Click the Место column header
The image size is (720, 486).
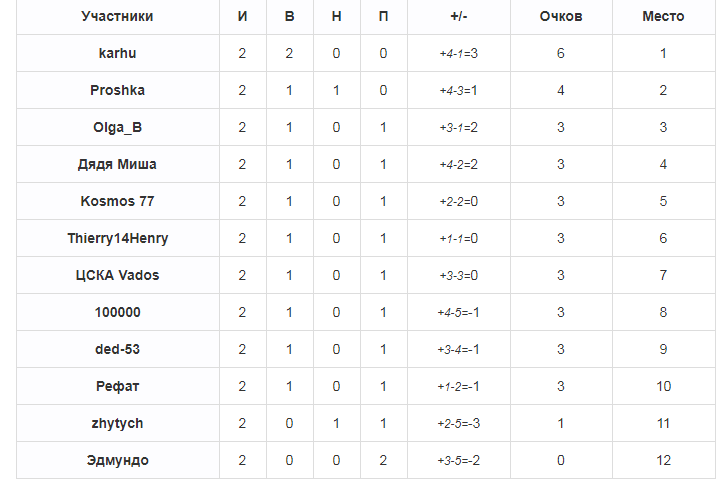663,17
